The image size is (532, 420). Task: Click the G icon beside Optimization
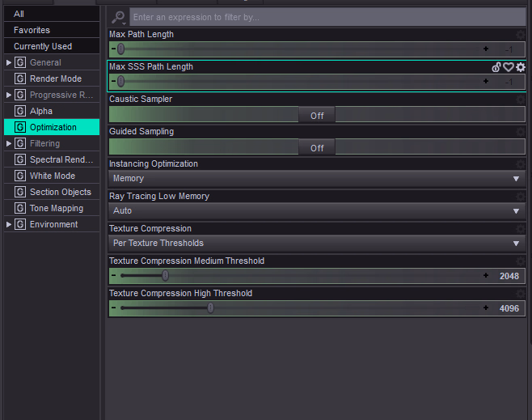pyautogui.click(x=20, y=127)
